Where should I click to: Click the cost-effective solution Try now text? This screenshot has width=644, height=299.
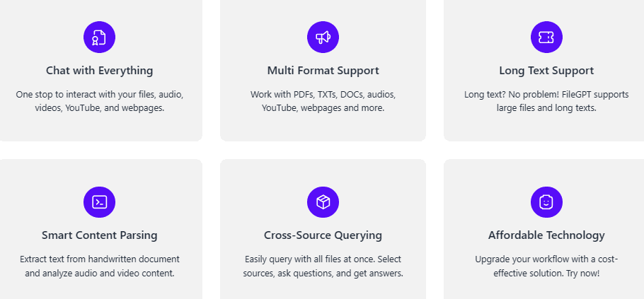[546, 266]
